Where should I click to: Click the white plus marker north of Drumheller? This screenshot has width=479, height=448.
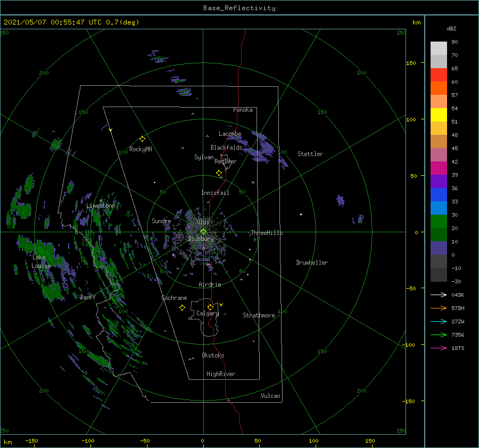(301, 214)
